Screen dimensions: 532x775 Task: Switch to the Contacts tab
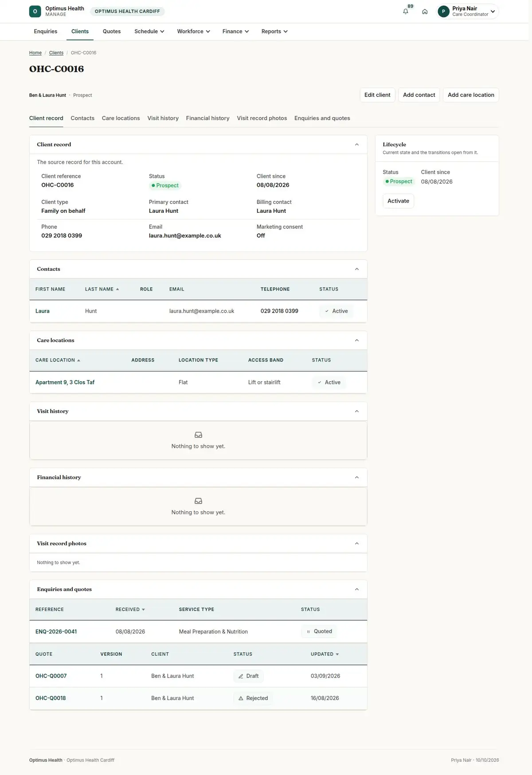coord(82,118)
